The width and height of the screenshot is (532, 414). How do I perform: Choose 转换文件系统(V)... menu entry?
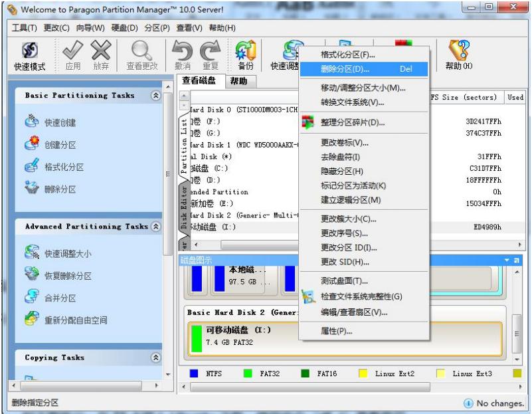[364, 102]
